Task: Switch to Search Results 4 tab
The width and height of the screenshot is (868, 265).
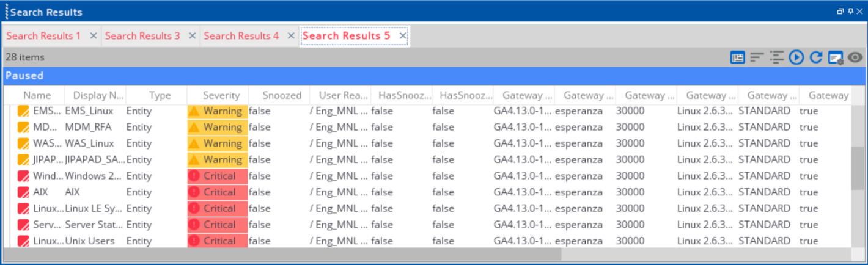Action: [x=241, y=36]
